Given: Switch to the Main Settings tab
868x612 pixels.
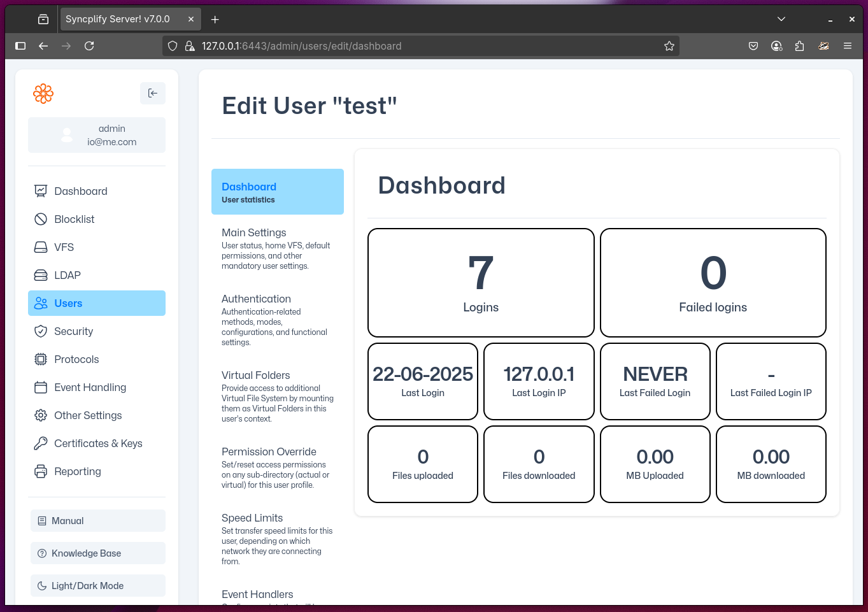Looking at the screenshot, I should [x=253, y=232].
